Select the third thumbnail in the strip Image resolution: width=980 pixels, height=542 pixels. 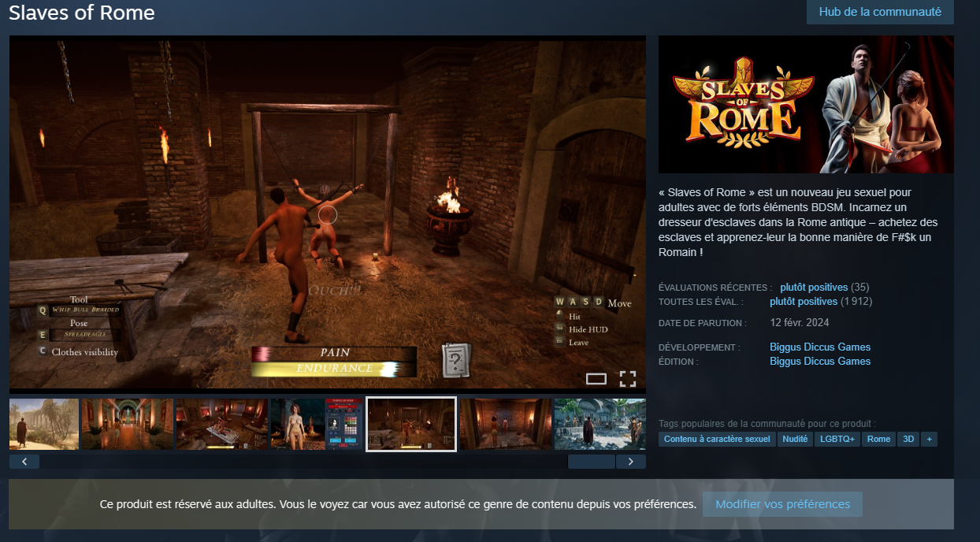(x=221, y=424)
